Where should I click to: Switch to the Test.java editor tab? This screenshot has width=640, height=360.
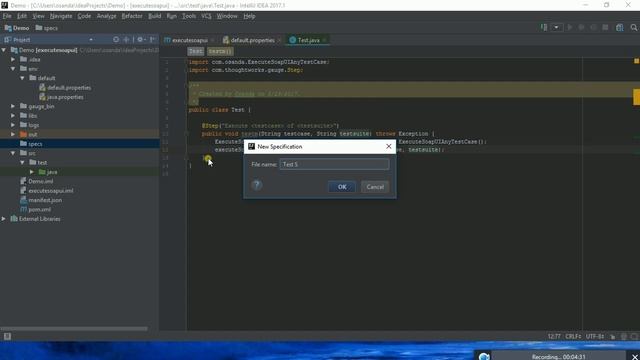click(308, 40)
